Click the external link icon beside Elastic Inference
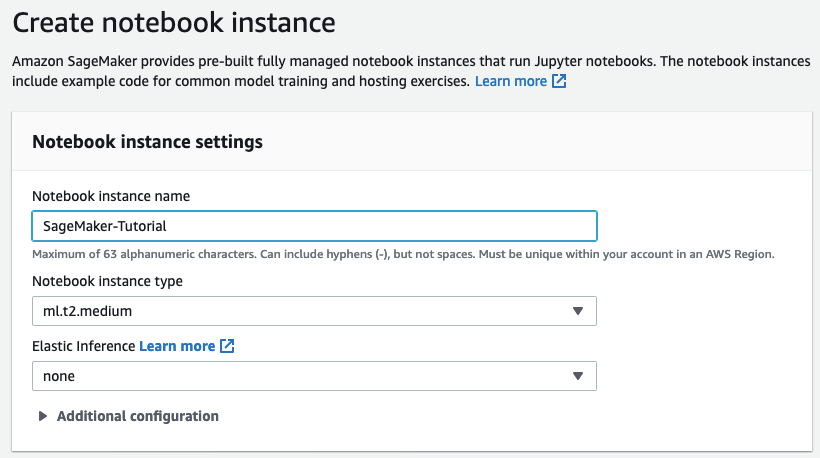820x458 pixels. point(227,346)
